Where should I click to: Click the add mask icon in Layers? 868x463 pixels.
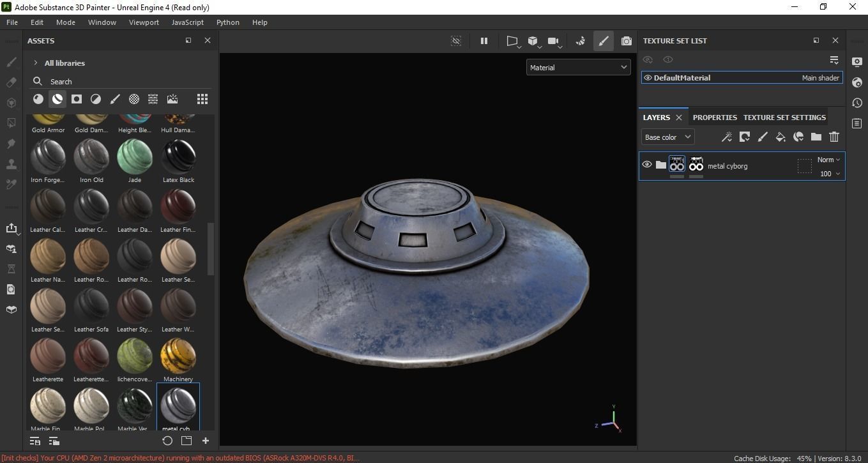745,137
